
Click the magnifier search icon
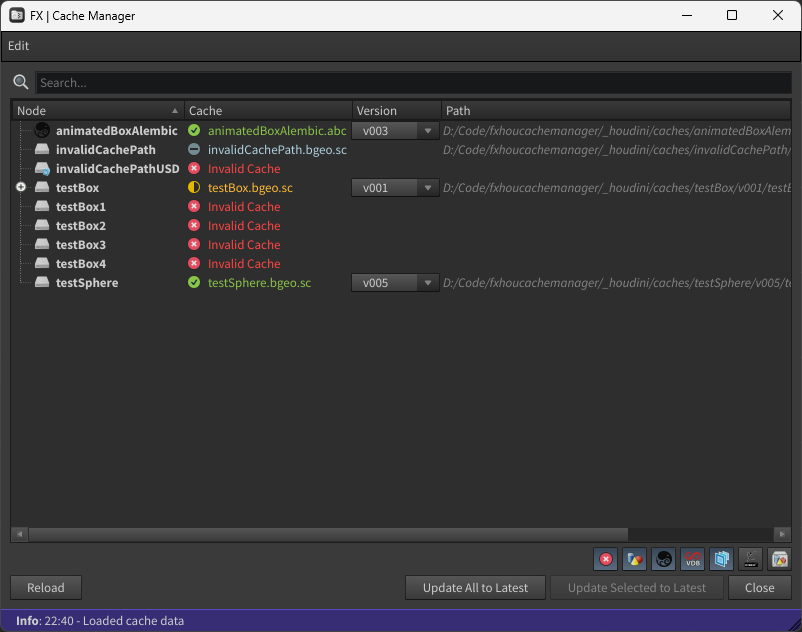[21, 82]
